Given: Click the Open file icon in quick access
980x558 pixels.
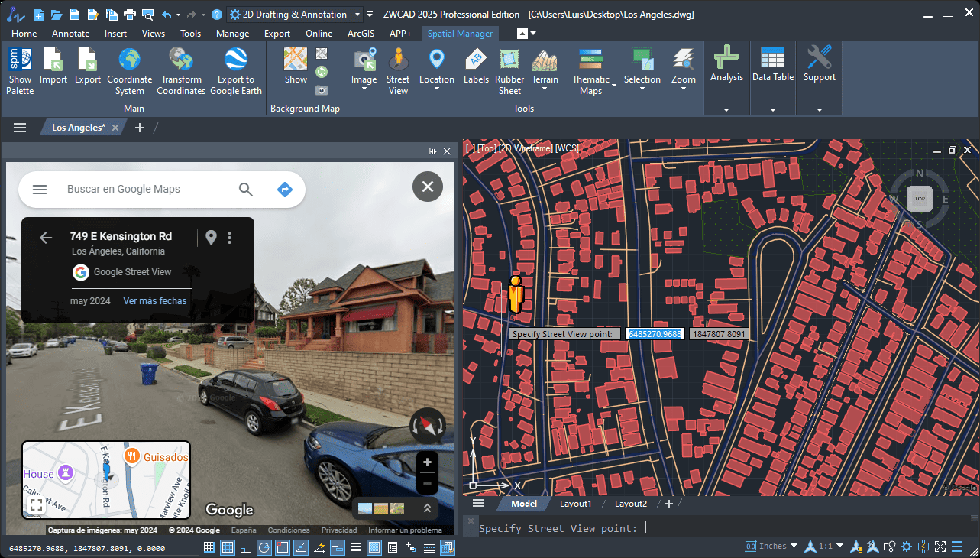Looking at the screenshot, I should click(57, 14).
